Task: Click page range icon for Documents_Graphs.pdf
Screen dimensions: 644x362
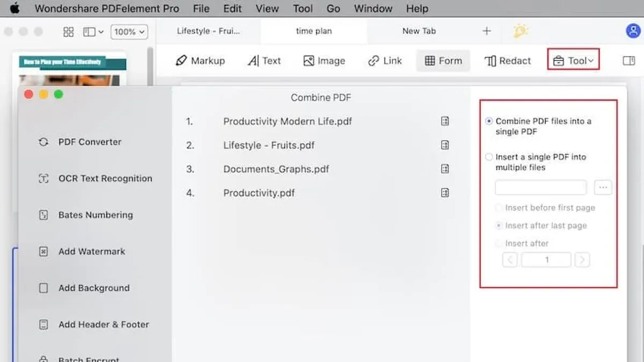Action: (x=445, y=169)
